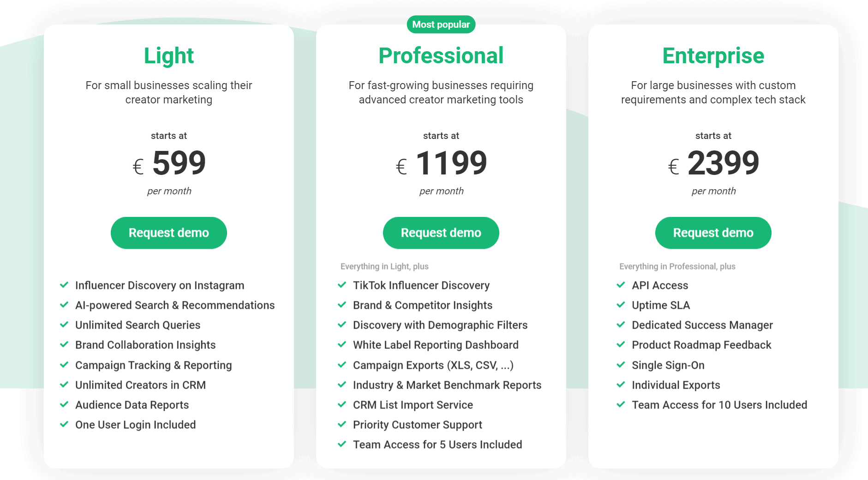Click checkmark next to Single Sign-On

click(x=621, y=365)
